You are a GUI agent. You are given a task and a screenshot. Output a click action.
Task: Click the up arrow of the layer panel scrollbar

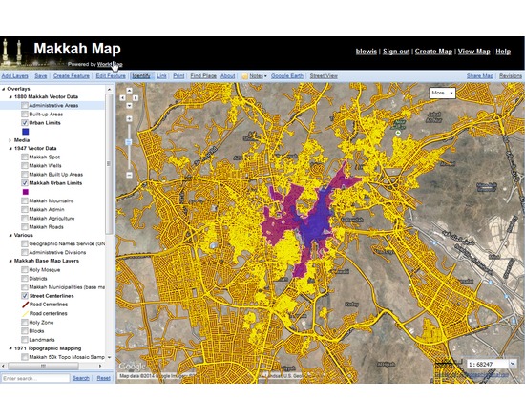tap(109, 90)
